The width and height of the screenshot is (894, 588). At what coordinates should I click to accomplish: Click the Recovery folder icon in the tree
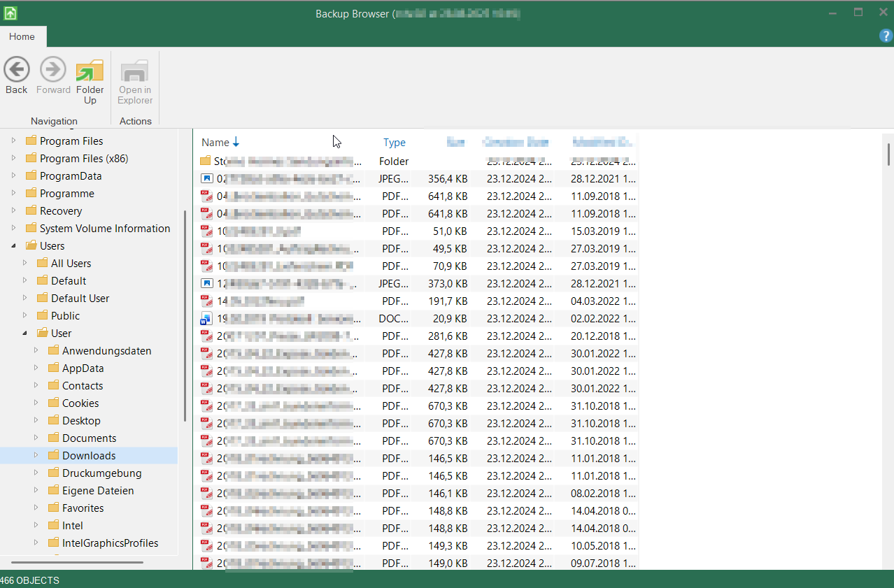[31, 210]
